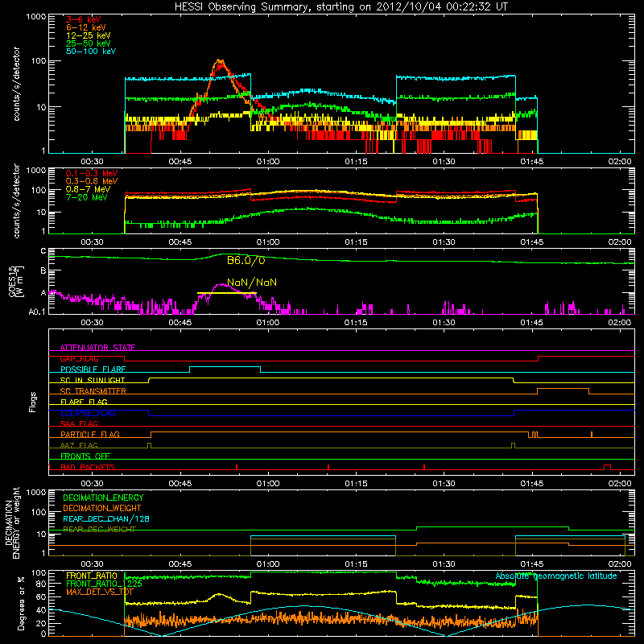This screenshot has height=644, width=644.
Task: Click the SC_TRANSMITTER flag label
Action: point(93,391)
